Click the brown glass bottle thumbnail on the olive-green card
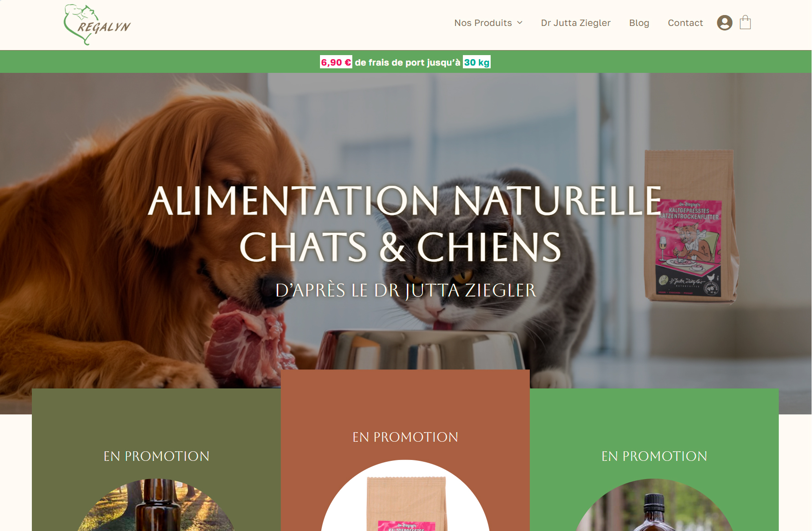 156,505
